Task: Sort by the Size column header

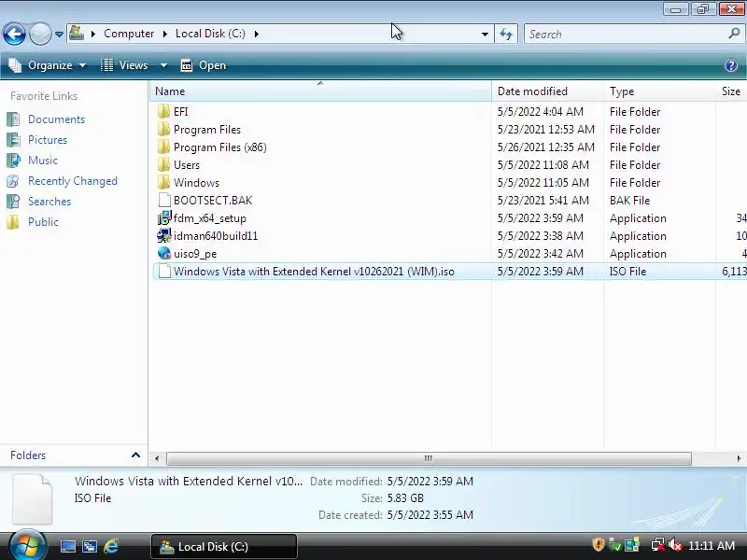Action: 731,91
